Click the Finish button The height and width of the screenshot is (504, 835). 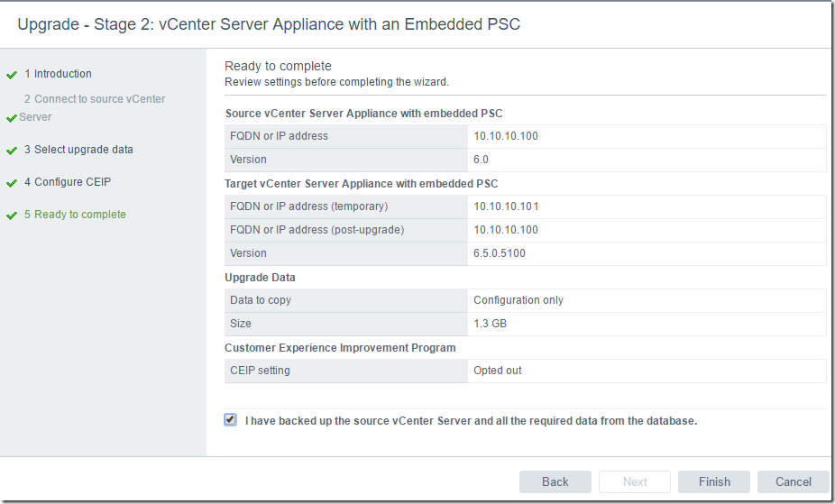point(714,481)
